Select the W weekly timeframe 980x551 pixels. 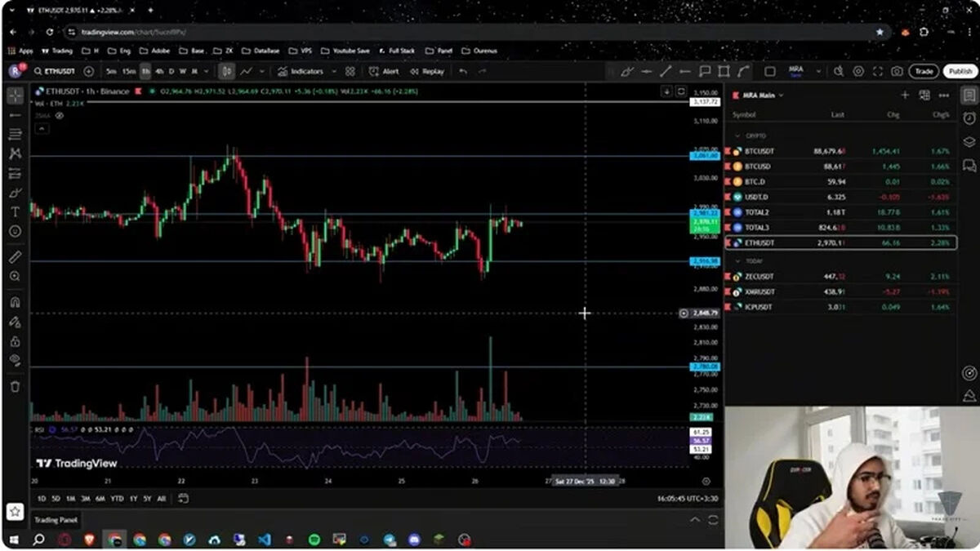(183, 71)
